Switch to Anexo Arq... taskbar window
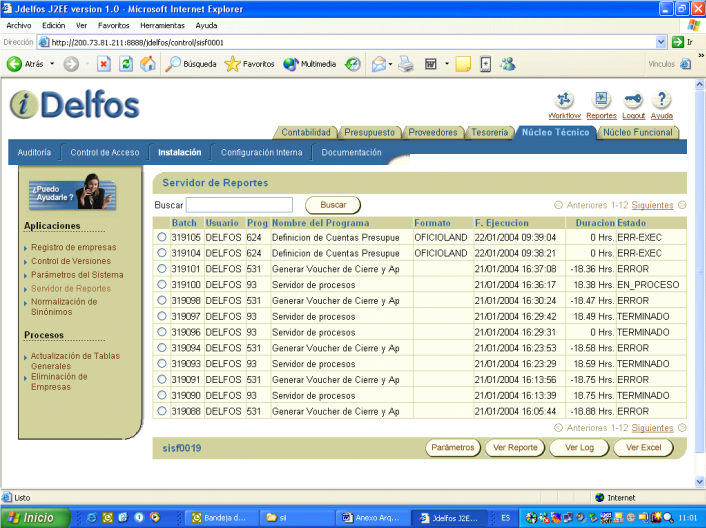706x528 pixels. click(x=372, y=518)
